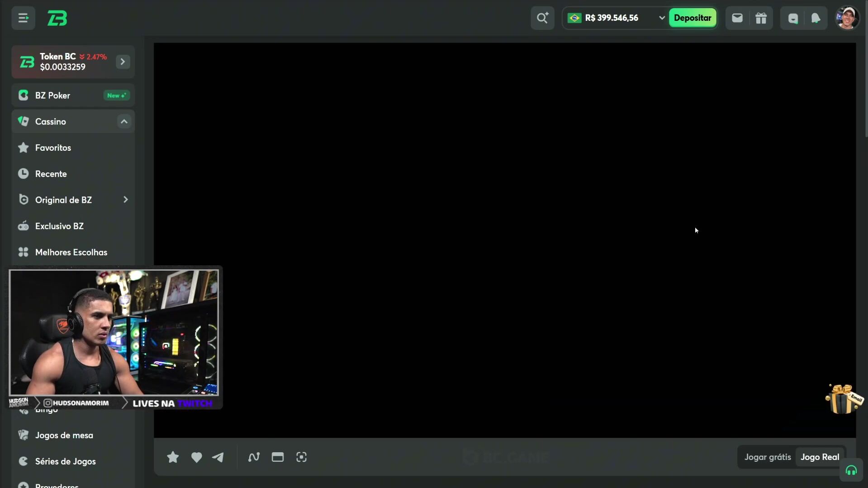Viewport: 868px width, 488px height.
Task: Enter fullscreen mode icon
Action: pos(301,458)
